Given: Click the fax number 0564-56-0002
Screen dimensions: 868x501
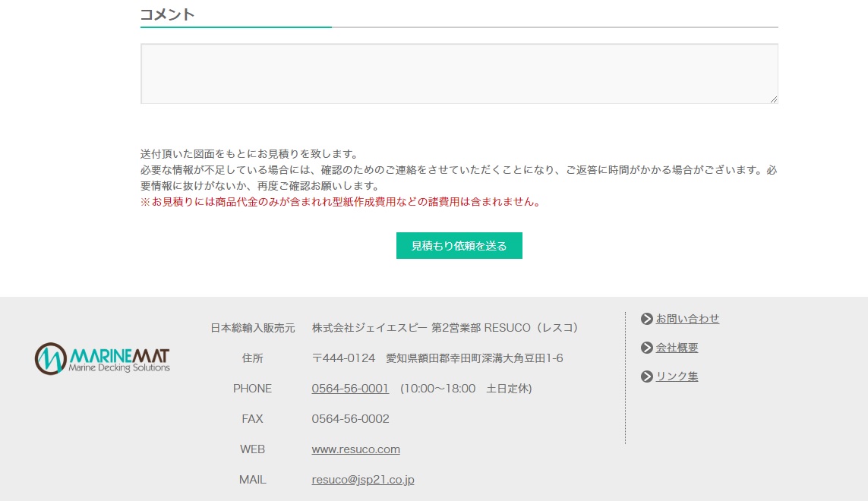Looking at the screenshot, I should tap(350, 419).
